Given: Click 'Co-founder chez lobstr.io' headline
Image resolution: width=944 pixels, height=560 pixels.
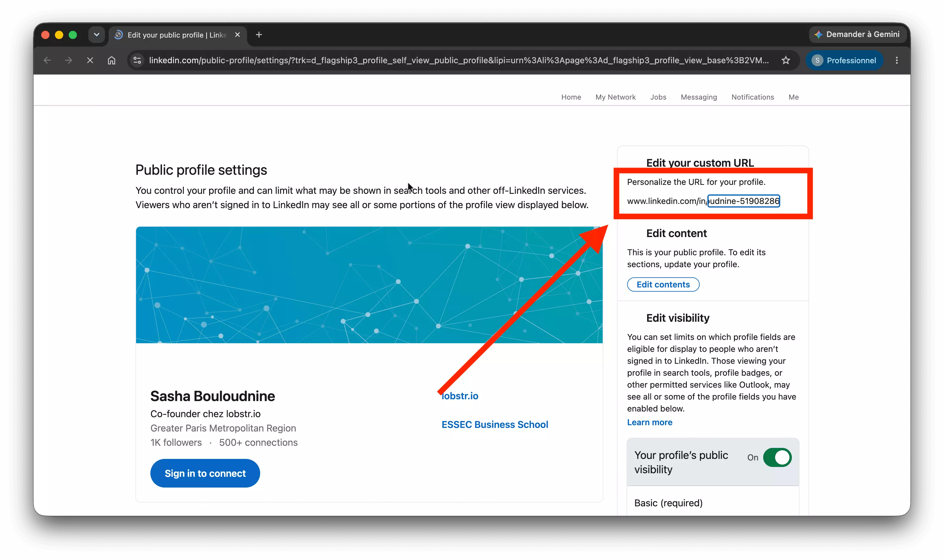Looking at the screenshot, I should point(205,414).
